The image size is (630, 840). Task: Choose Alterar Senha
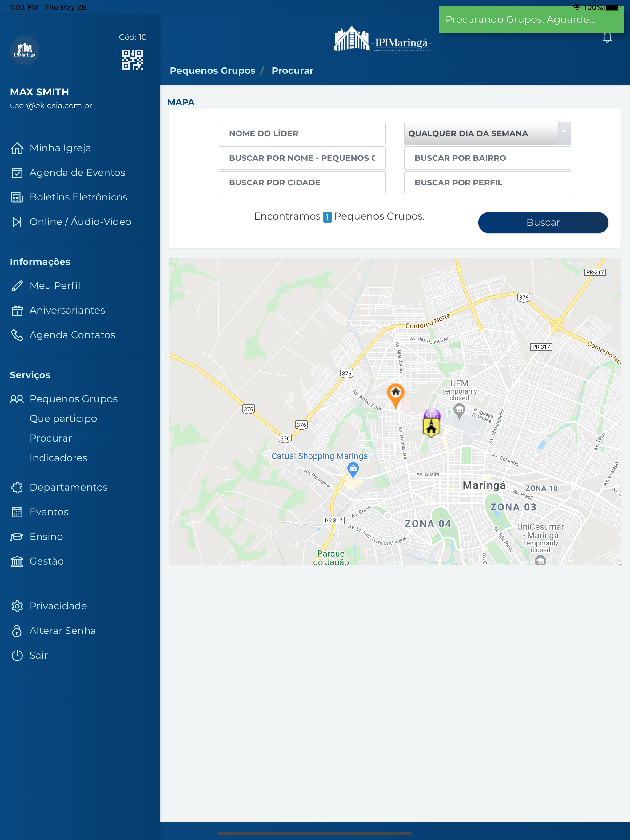pyautogui.click(x=63, y=631)
